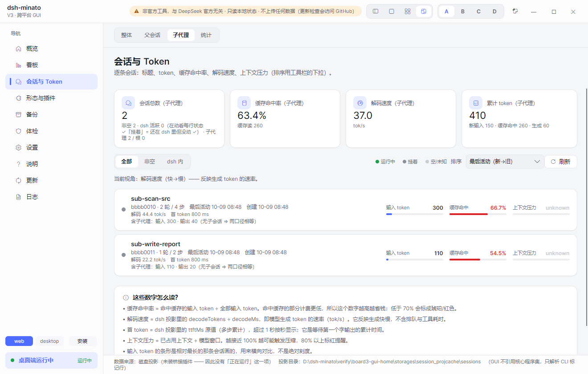Filter sessions by dsh 内
This screenshot has width=588, height=374.
tap(175, 162)
